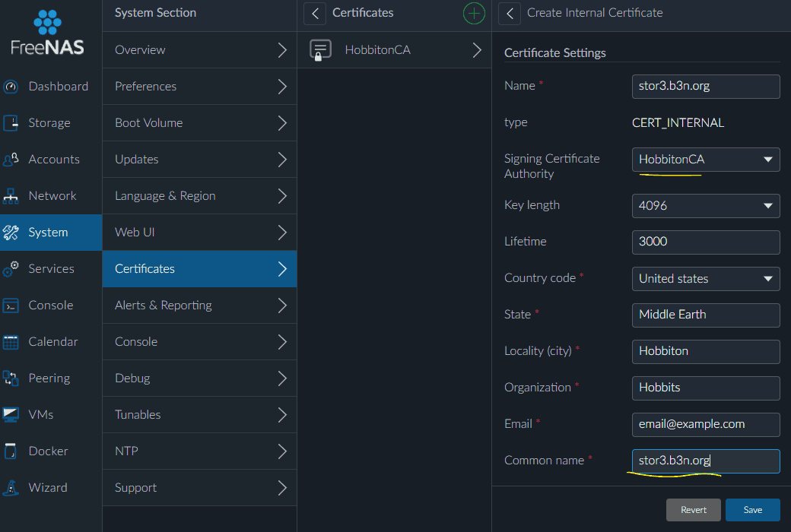
Task: Click the System wrench icon
Action: point(11,233)
